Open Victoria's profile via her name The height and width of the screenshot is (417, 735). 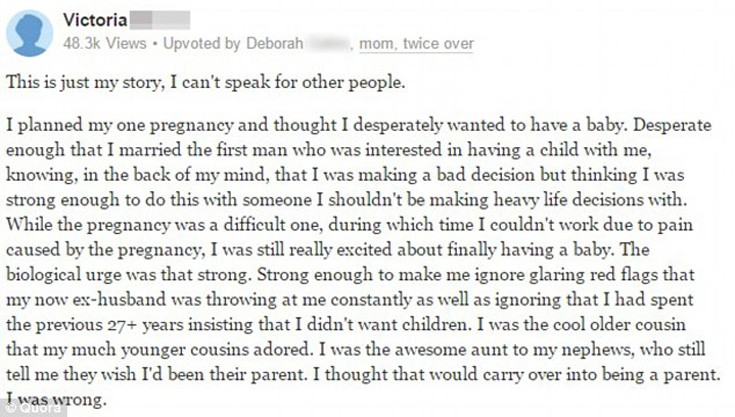[95, 20]
